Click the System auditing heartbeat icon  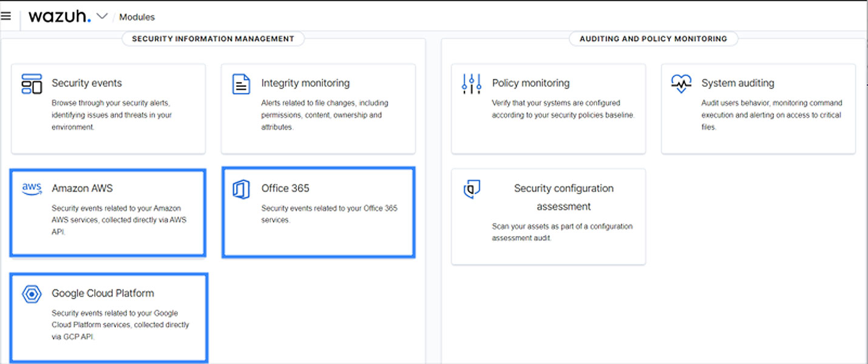[x=681, y=84]
